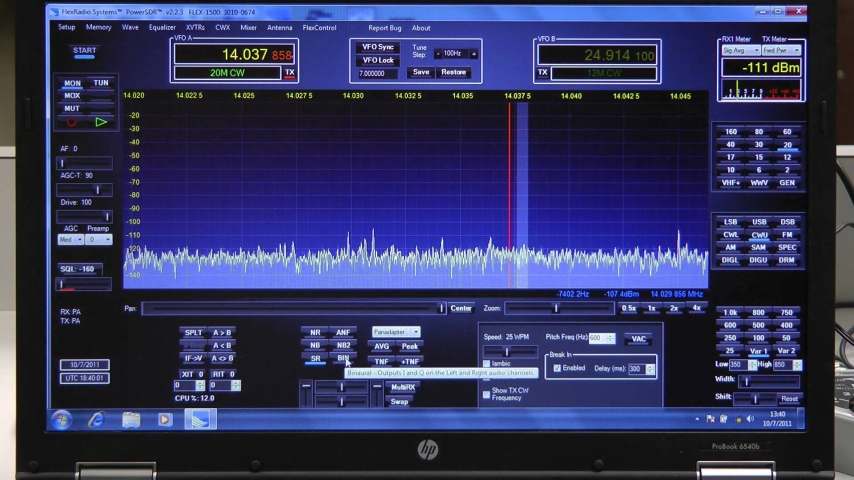This screenshot has width=854, height=480.
Task: Open TX Meter Fwd Pwr dropdown
Action: 782,50
